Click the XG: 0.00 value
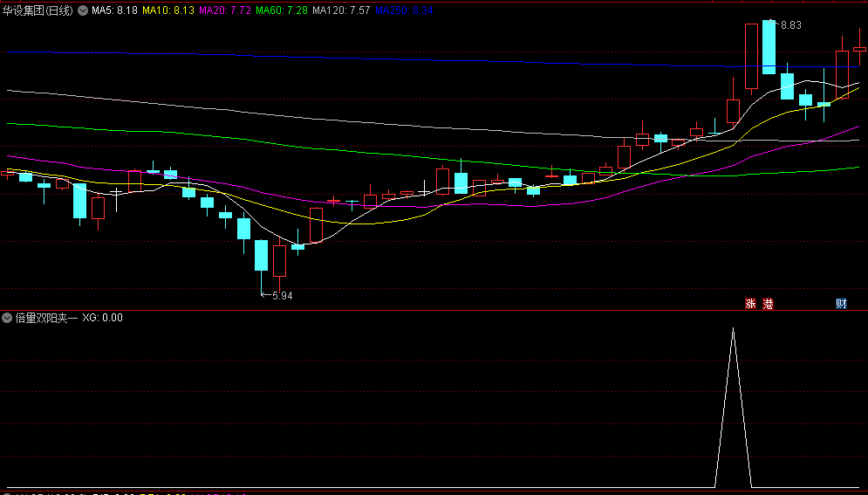868x495 pixels. pyautogui.click(x=102, y=318)
